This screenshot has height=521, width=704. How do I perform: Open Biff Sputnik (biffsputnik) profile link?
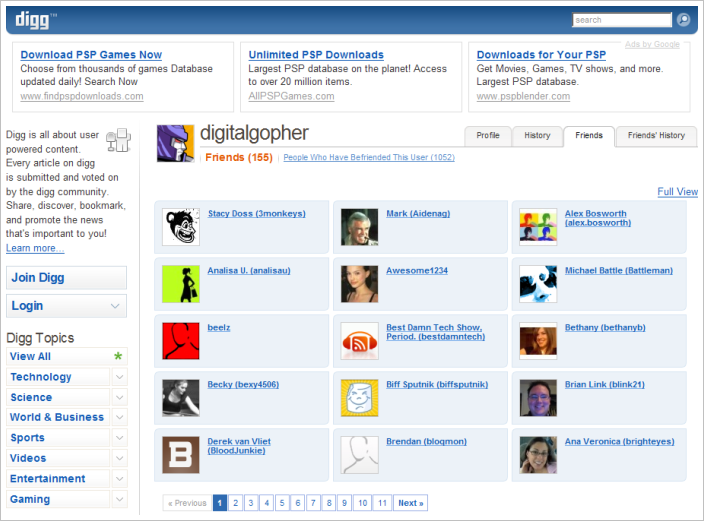[x=437, y=385]
